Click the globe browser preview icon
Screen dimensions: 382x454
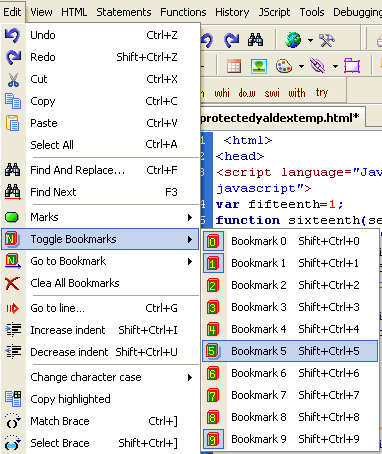click(293, 40)
